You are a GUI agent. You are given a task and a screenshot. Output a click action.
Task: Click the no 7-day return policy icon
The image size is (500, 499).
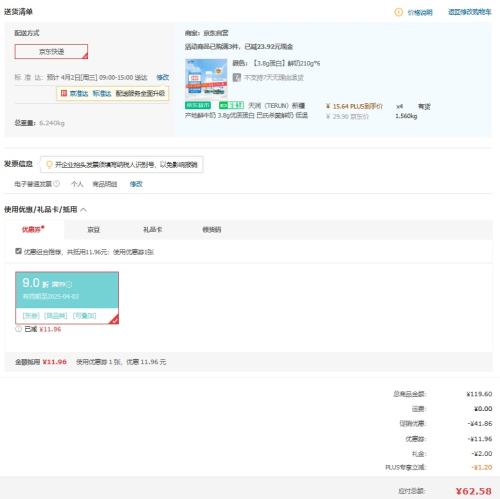237,77
